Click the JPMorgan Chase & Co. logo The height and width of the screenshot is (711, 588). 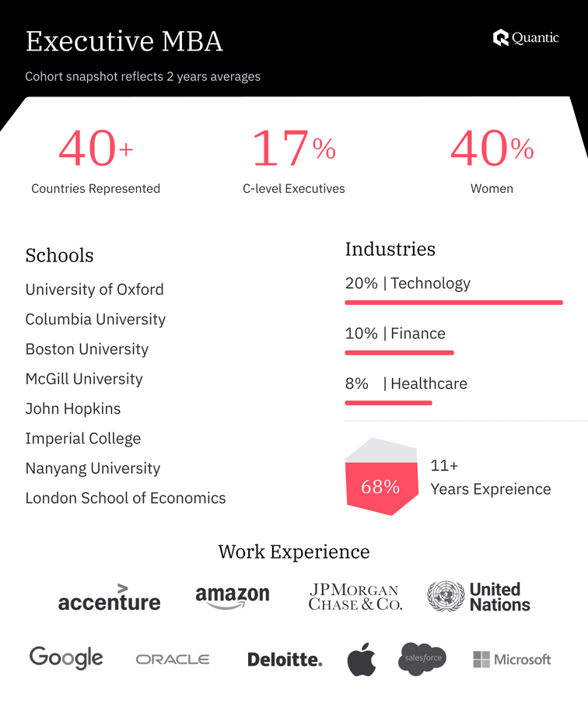[355, 597]
